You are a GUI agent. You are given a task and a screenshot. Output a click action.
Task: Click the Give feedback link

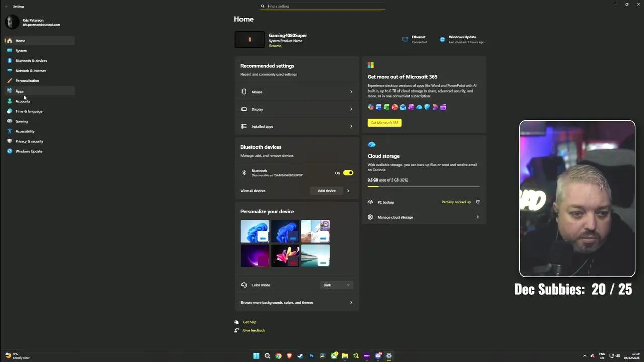(x=254, y=330)
